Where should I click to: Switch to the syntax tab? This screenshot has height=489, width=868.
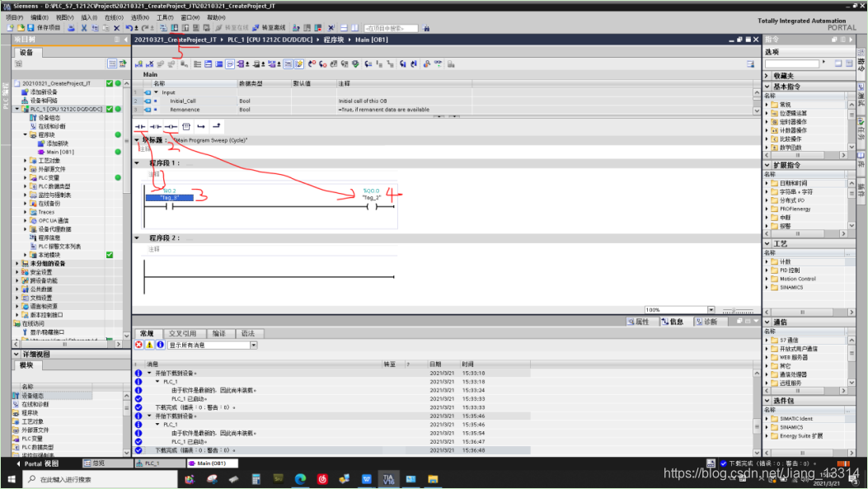pos(248,333)
